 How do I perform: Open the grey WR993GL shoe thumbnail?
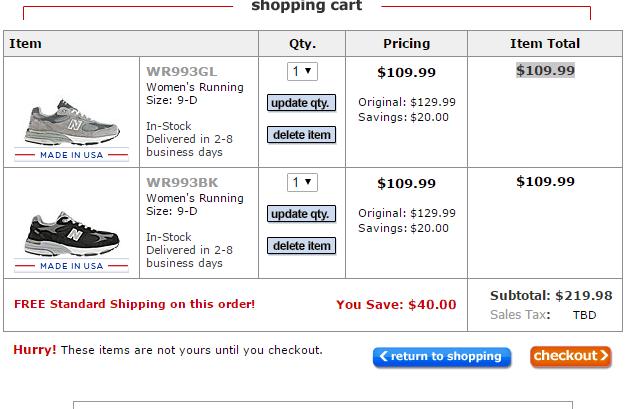click(x=72, y=122)
